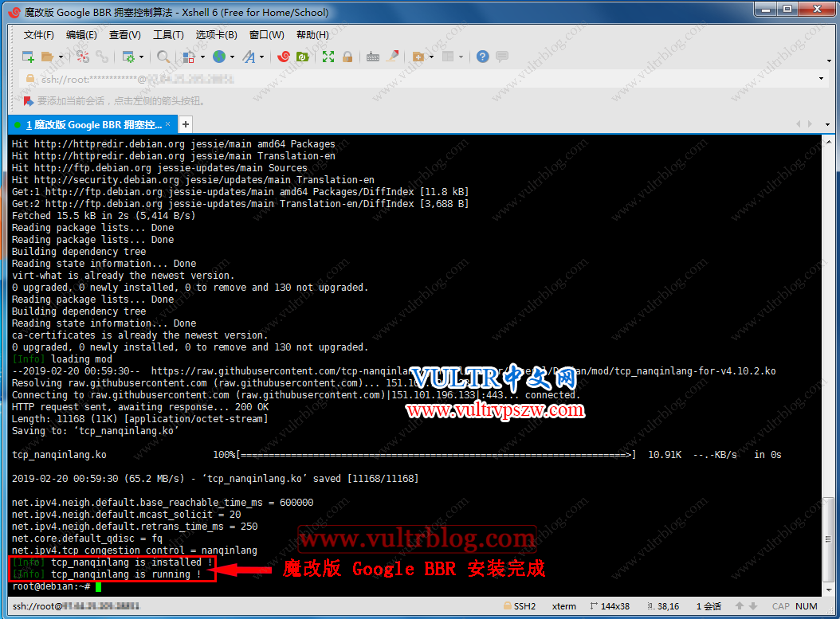Expand the Font dropdown arrow

click(x=262, y=57)
